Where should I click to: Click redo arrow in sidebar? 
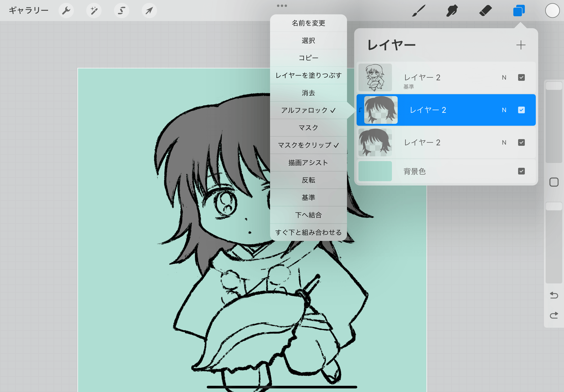[554, 315]
